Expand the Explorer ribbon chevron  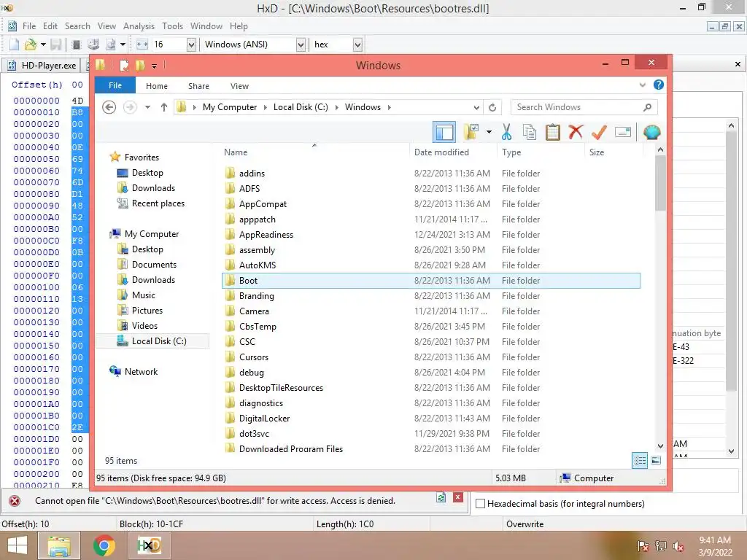(642, 85)
